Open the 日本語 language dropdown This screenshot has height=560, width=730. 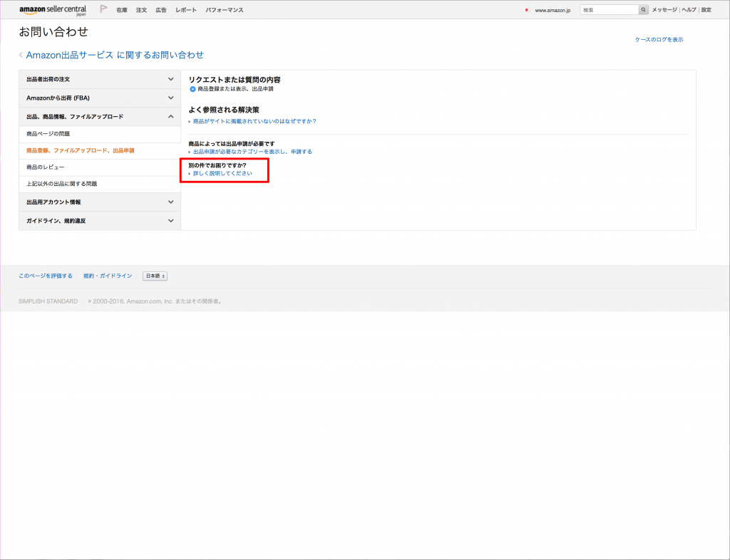(x=155, y=276)
